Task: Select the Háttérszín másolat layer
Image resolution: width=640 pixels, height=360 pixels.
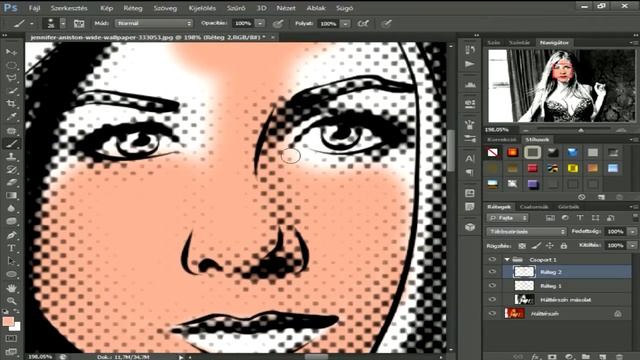Action: pyautogui.click(x=567, y=300)
